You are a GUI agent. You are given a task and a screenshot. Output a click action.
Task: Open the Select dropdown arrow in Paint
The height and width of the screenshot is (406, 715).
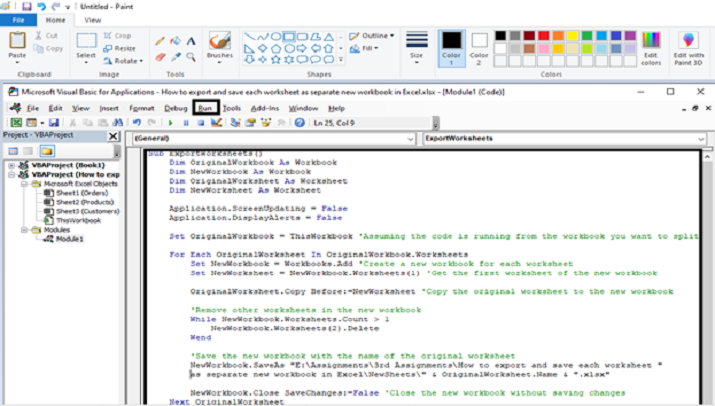click(86, 62)
